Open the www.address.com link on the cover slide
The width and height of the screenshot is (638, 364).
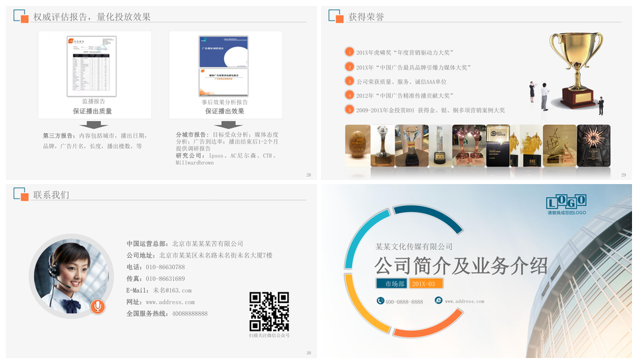pyautogui.click(x=465, y=302)
